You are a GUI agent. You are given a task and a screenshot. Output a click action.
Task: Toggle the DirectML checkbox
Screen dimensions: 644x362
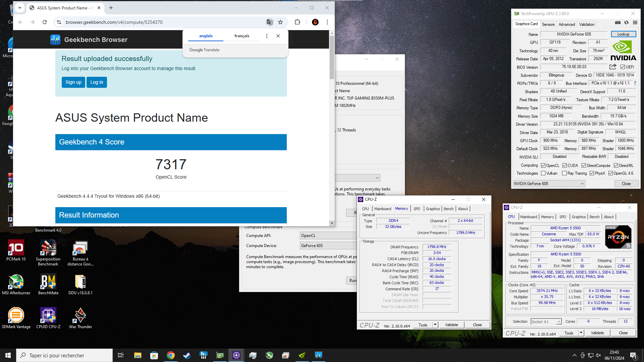pyautogui.click(x=616, y=165)
